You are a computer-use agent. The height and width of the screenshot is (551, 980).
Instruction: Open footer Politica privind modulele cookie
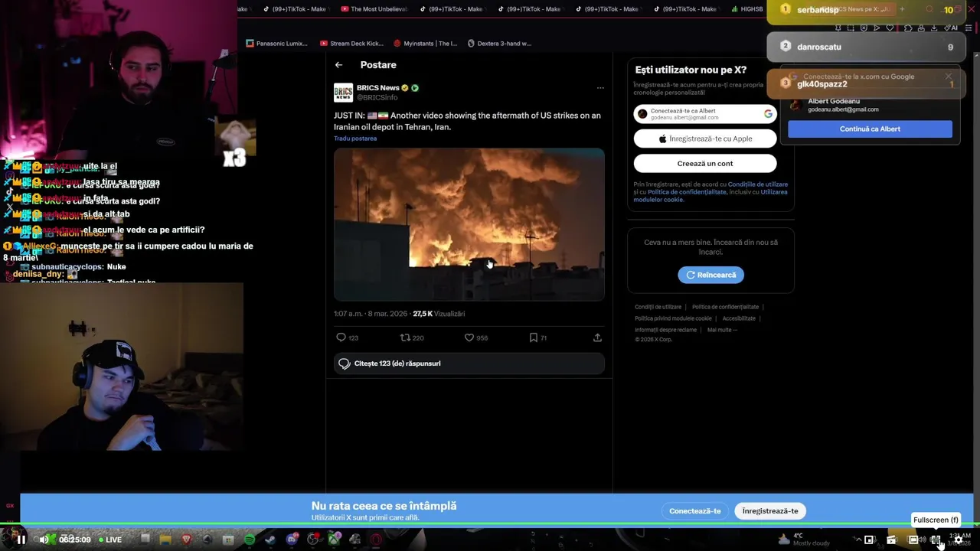(673, 318)
